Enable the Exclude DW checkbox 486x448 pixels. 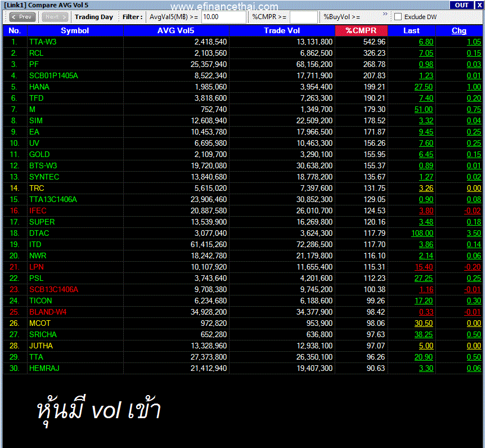[398, 17]
